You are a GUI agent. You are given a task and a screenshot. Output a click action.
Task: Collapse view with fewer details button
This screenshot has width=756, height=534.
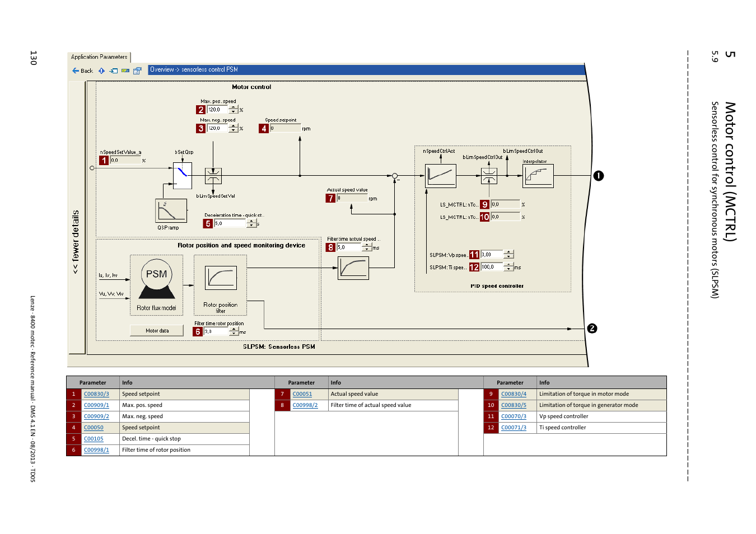pyautogui.click(x=76, y=218)
